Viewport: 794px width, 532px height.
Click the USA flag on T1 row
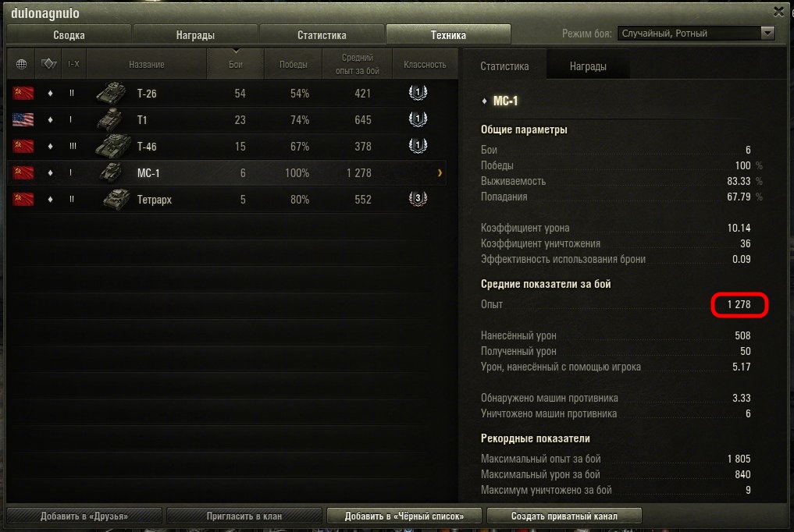(23, 120)
